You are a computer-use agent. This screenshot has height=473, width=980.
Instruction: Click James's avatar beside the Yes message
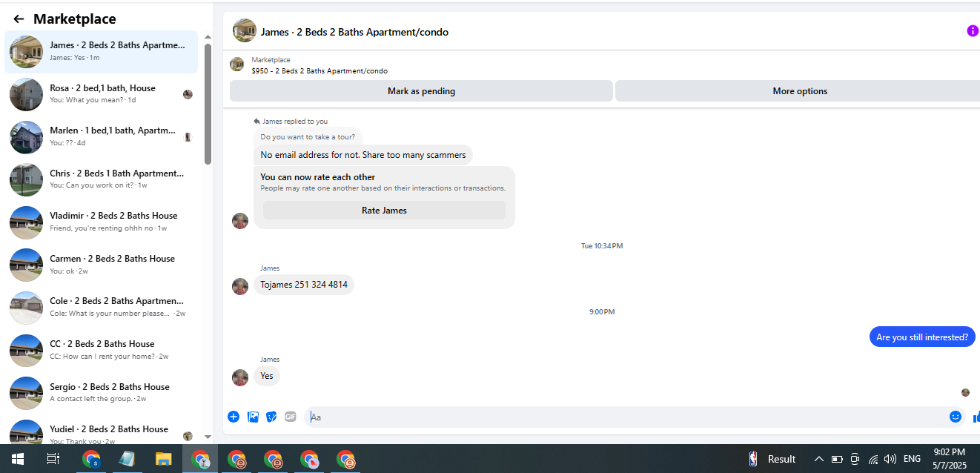point(240,377)
